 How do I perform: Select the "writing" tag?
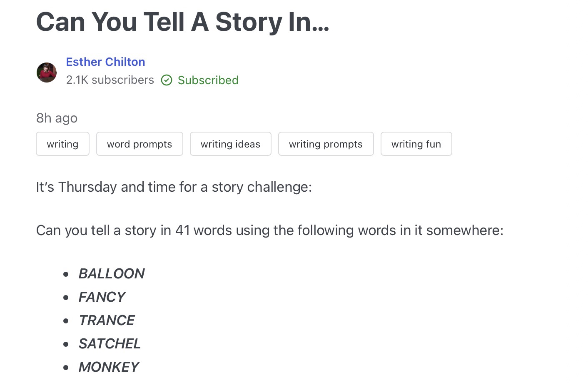62,144
